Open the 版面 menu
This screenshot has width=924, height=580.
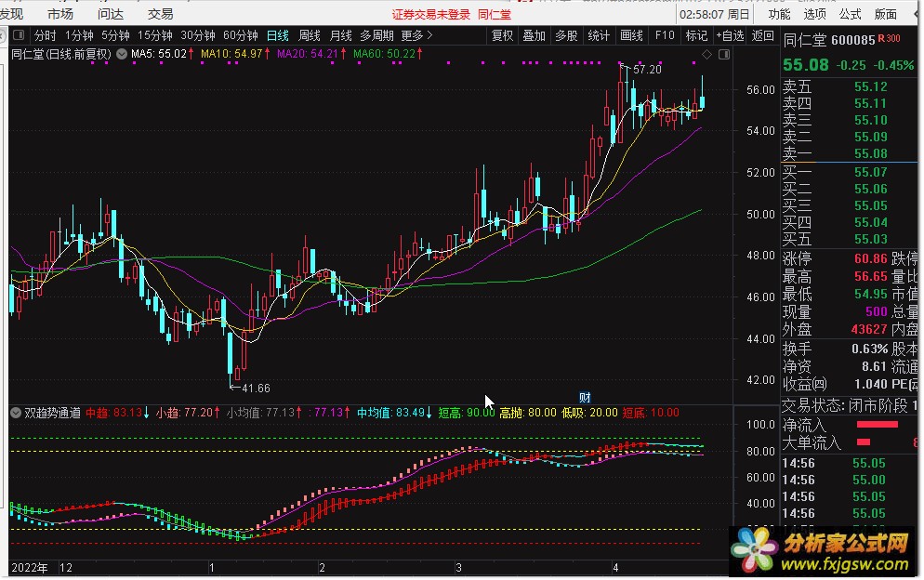tap(886, 14)
